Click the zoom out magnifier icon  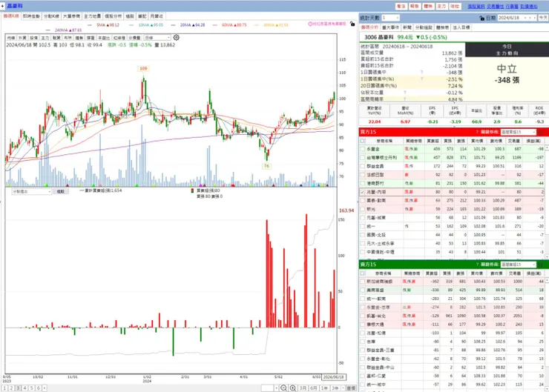click(283, 388)
